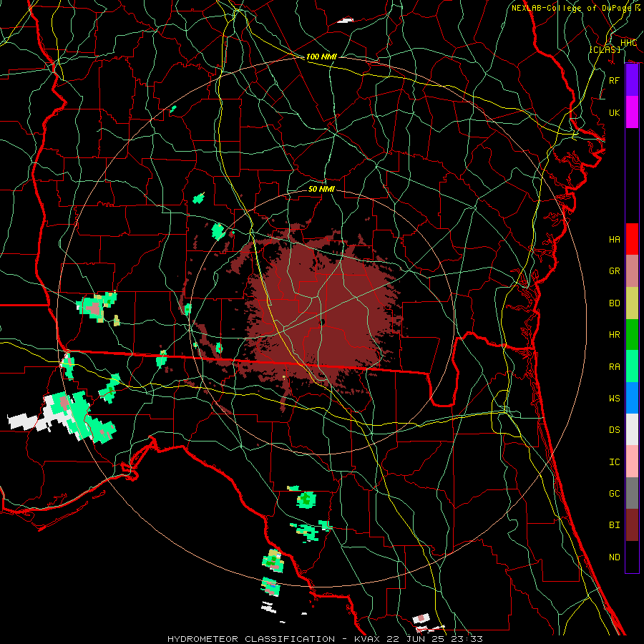Select the GR pink legend swatch

(632, 270)
